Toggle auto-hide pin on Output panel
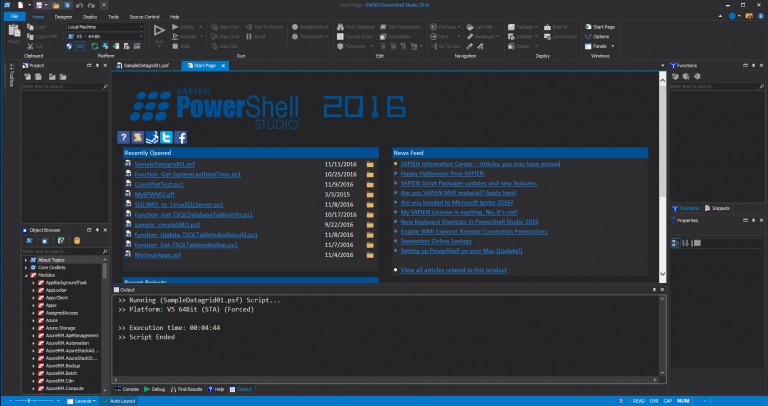 coord(654,289)
